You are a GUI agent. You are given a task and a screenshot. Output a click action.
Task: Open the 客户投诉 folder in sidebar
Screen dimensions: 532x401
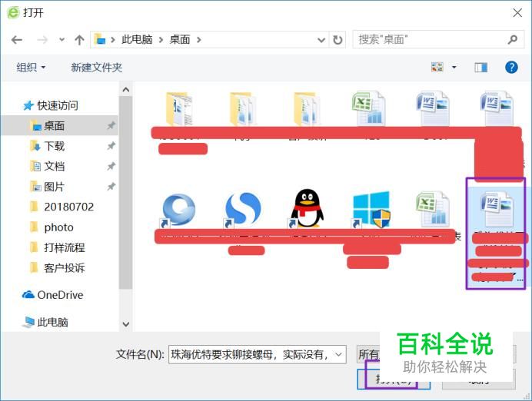coord(58,268)
